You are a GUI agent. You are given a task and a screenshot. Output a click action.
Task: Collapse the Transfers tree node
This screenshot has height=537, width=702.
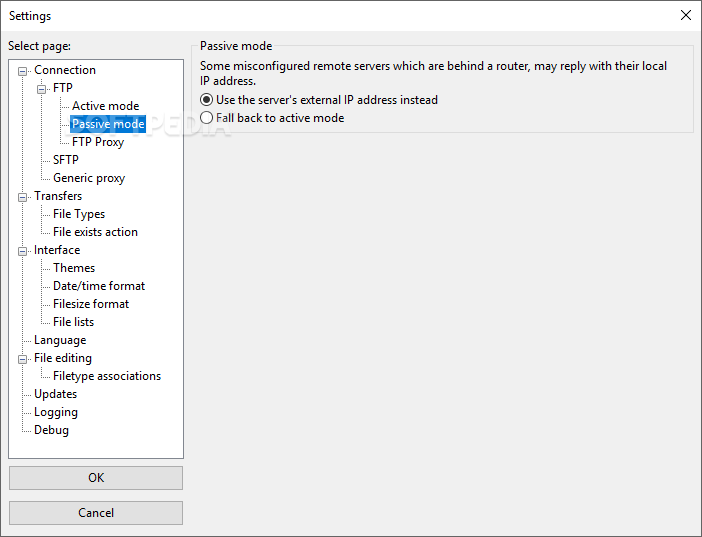(22, 197)
